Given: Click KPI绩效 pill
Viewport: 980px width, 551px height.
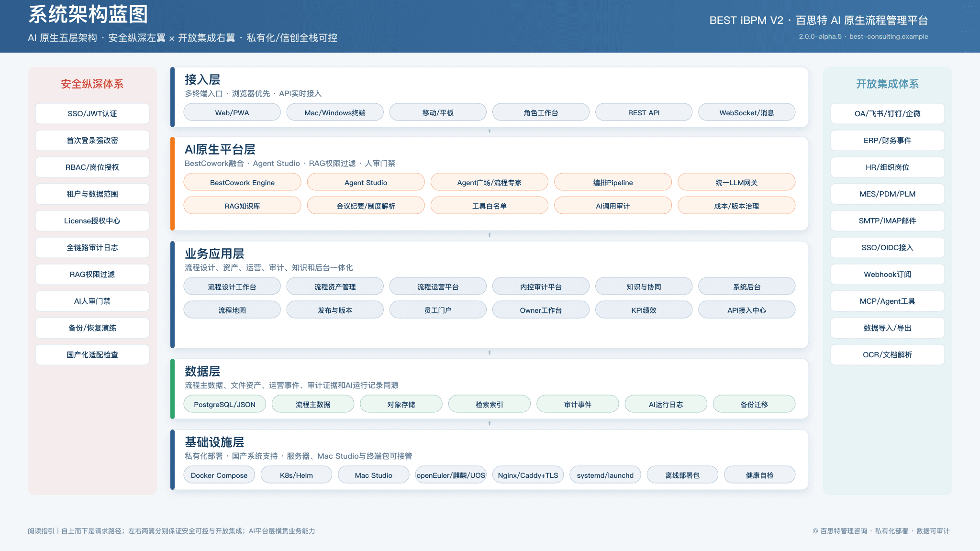Looking at the screenshot, I should click(x=644, y=310).
